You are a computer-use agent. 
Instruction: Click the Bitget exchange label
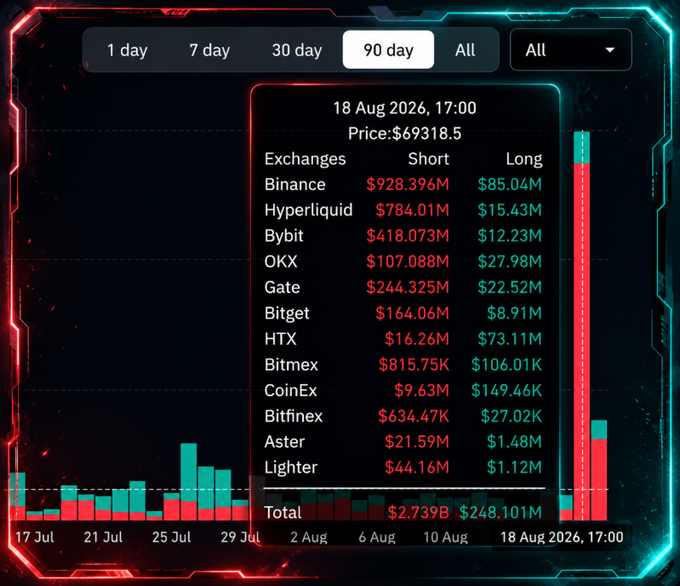coord(287,314)
